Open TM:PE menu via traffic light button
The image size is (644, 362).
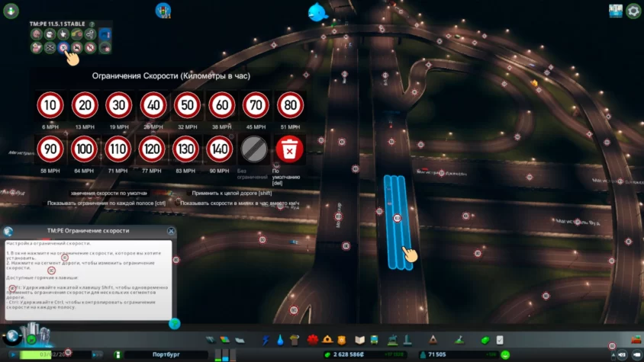(x=163, y=10)
